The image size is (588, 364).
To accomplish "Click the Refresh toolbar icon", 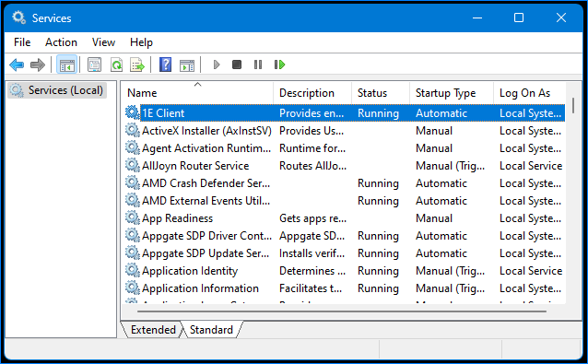I will tap(117, 65).
